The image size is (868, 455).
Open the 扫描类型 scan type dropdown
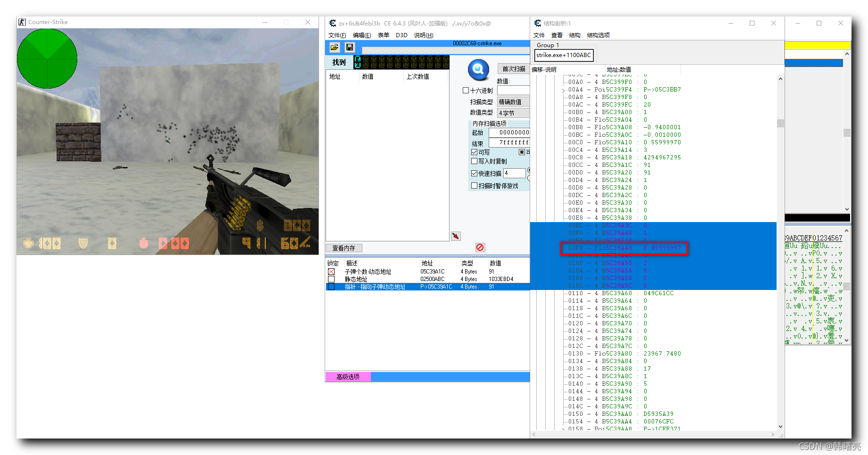pyautogui.click(x=513, y=102)
